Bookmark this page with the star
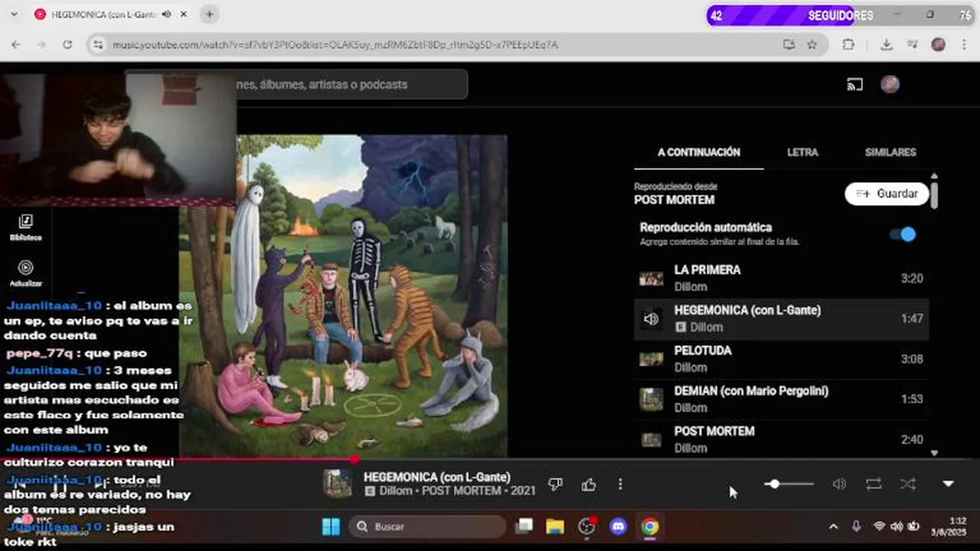This screenshot has width=980, height=551. (x=812, y=45)
